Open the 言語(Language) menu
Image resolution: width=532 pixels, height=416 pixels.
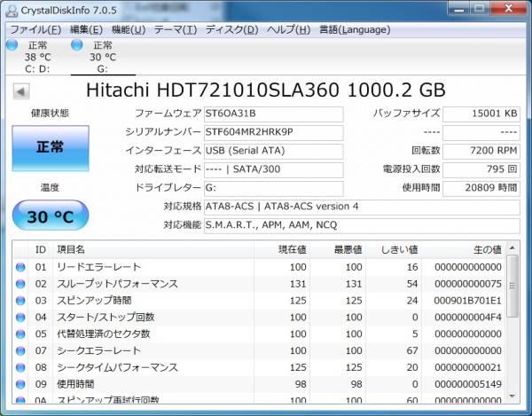pyautogui.click(x=355, y=30)
